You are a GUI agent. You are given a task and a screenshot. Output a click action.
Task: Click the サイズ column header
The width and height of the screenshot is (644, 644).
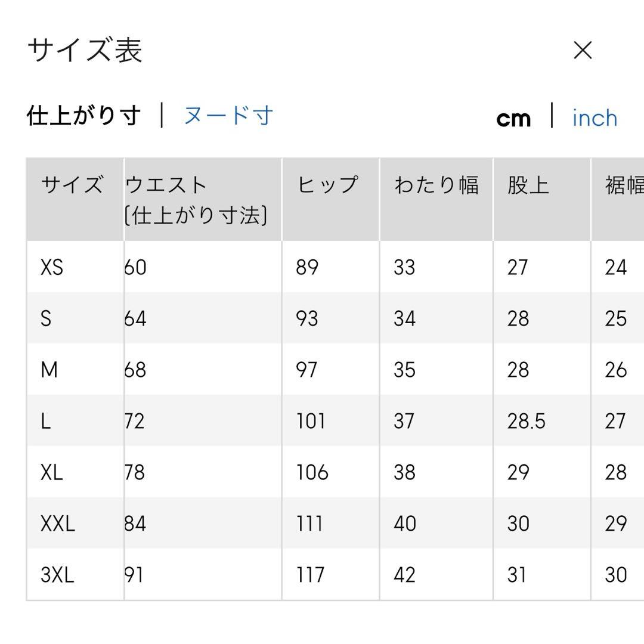click(72, 185)
